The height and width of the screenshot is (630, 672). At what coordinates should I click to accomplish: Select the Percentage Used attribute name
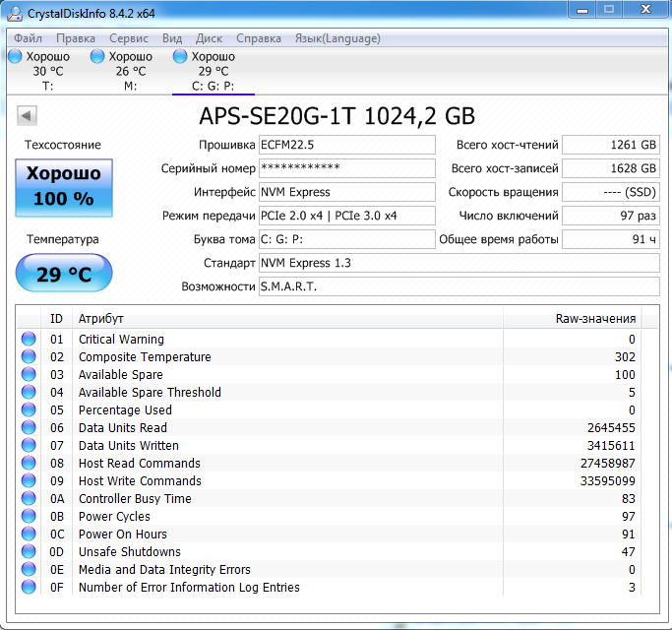[125, 410]
